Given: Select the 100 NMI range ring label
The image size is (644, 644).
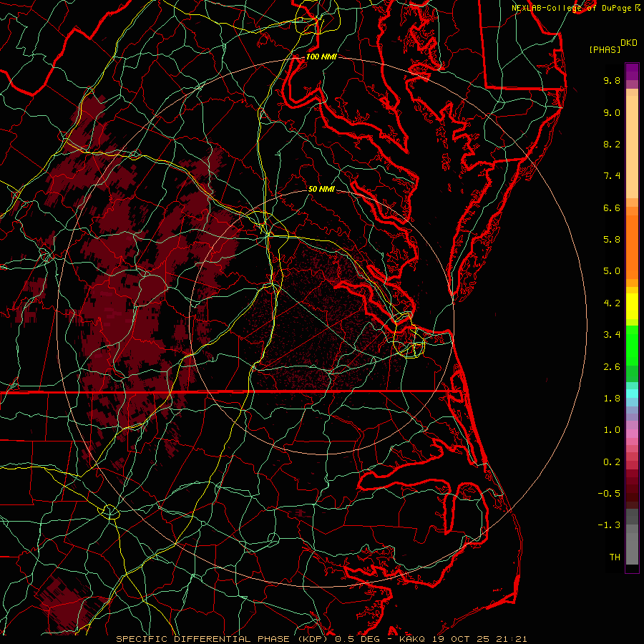Looking at the screenshot, I should click(x=321, y=57).
